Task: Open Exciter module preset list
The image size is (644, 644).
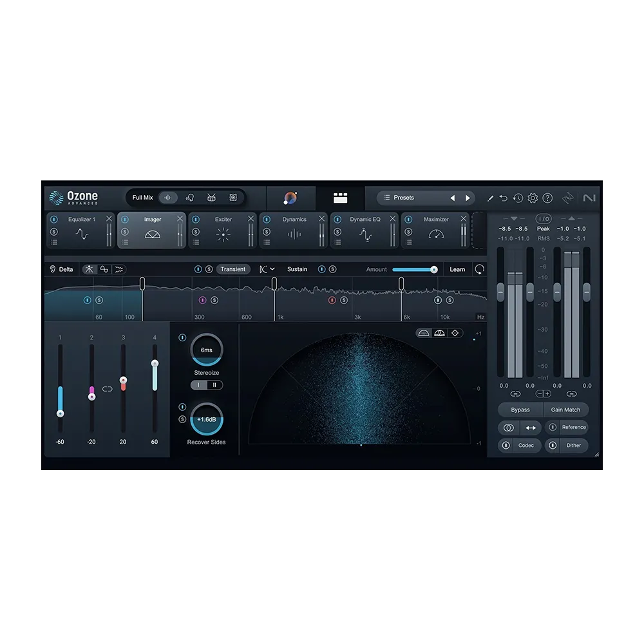Action: [x=196, y=243]
